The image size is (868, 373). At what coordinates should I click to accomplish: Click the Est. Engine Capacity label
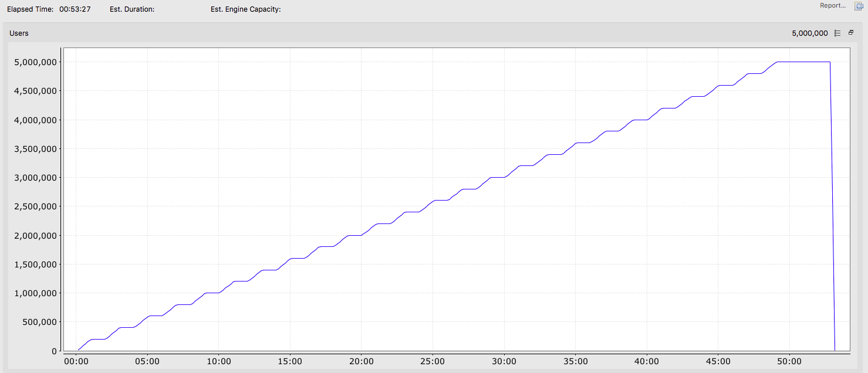(246, 9)
